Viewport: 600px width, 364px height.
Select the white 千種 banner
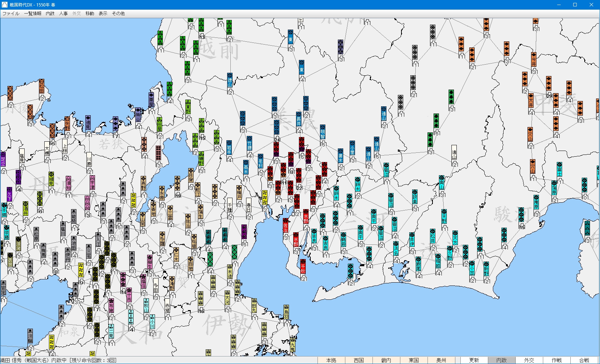[x=230, y=206]
